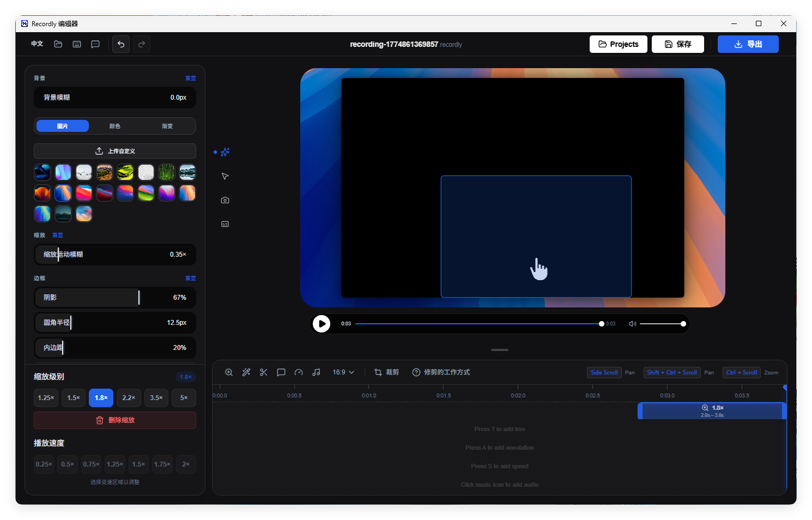
Task: Select the 2.2× zoom level option
Action: click(x=129, y=398)
